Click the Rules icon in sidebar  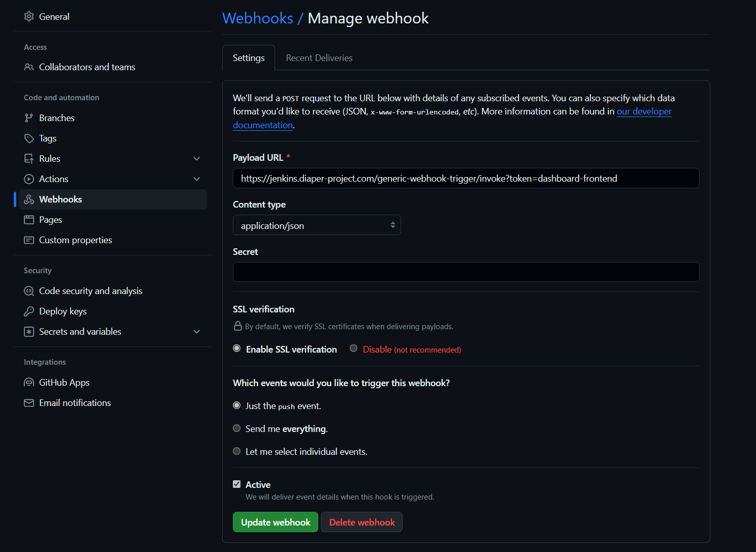[x=29, y=159]
